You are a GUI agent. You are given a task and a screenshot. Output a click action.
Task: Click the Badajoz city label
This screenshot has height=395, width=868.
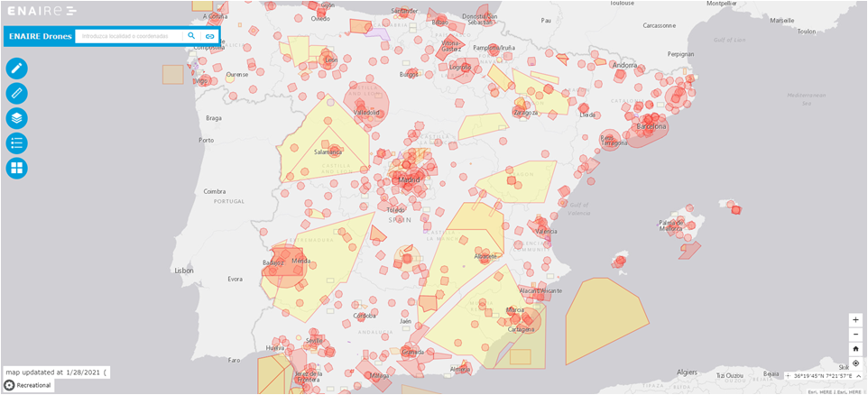click(273, 262)
